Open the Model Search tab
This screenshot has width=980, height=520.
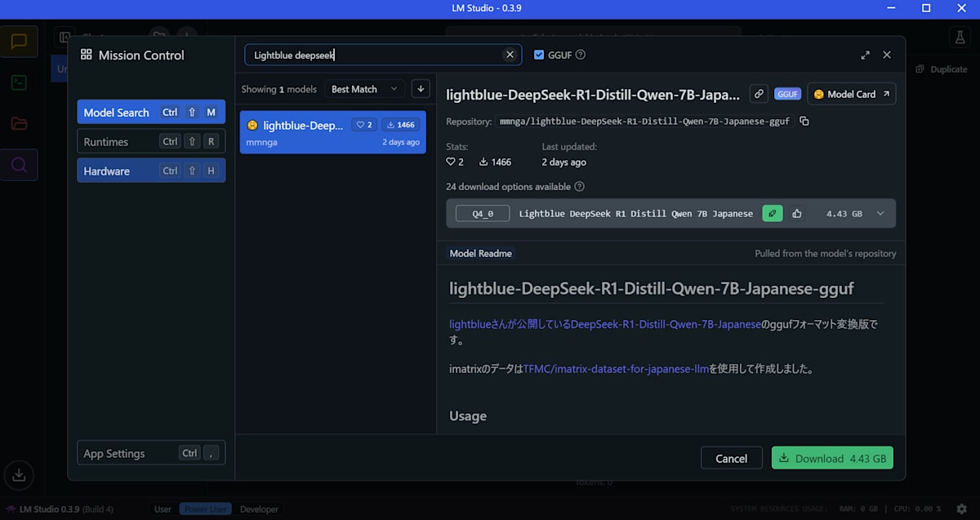[x=151, y=113]
